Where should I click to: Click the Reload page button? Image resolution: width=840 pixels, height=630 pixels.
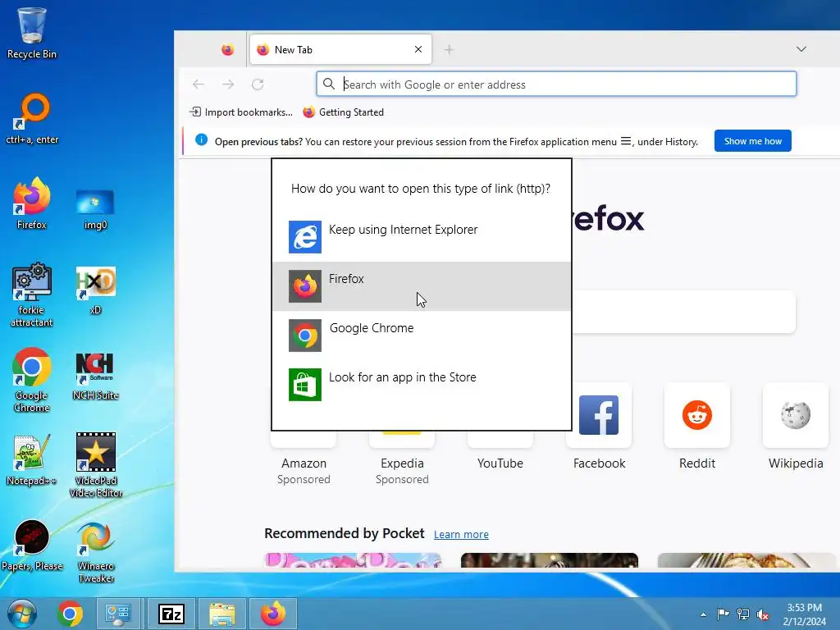[258, 84]
